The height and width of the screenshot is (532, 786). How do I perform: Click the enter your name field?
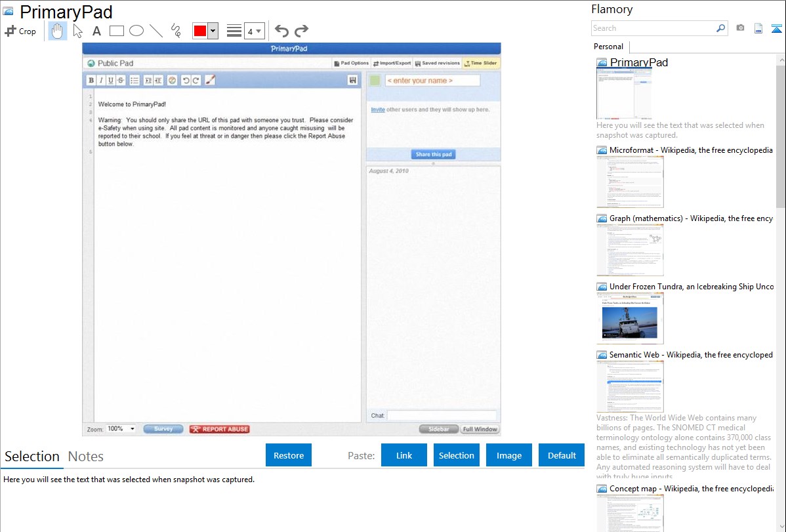[x=432, y=80]
